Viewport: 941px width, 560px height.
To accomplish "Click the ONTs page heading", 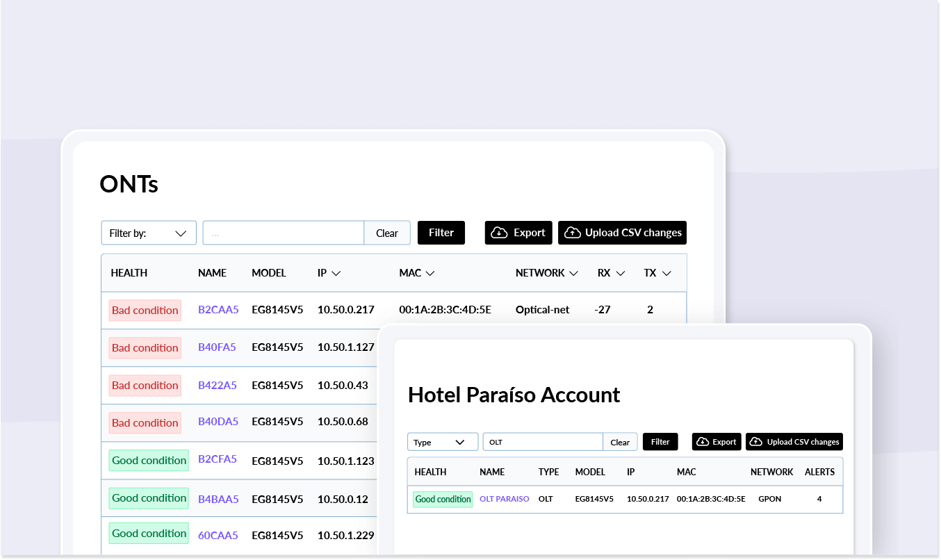I will (x=129, y=184).
